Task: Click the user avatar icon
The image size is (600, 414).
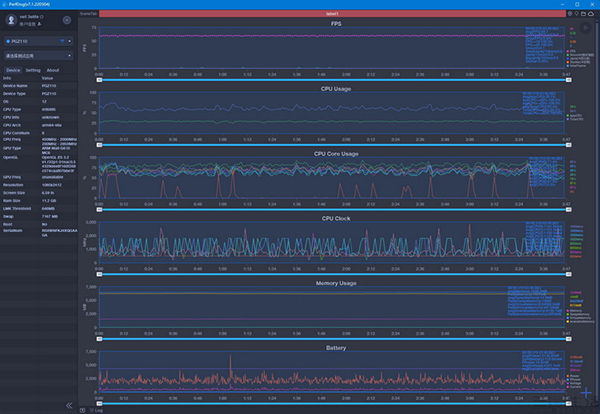Action: click(11, 20)
